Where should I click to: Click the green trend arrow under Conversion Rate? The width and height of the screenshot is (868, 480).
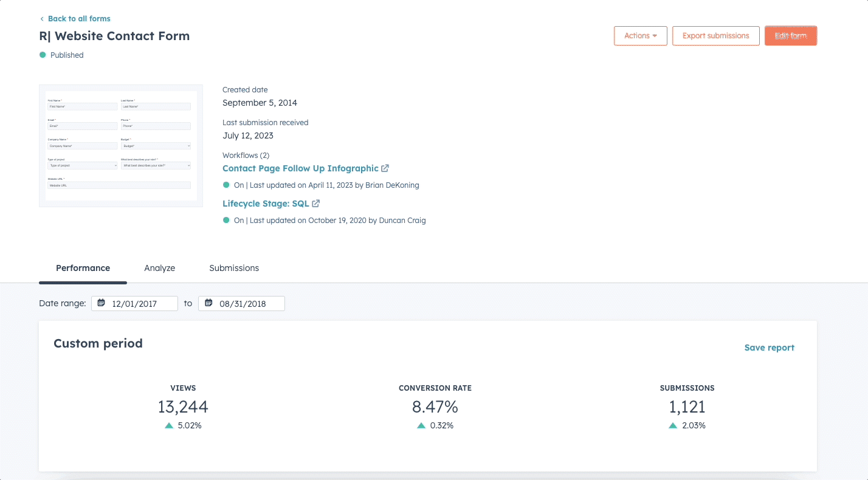tap(420, 425)
